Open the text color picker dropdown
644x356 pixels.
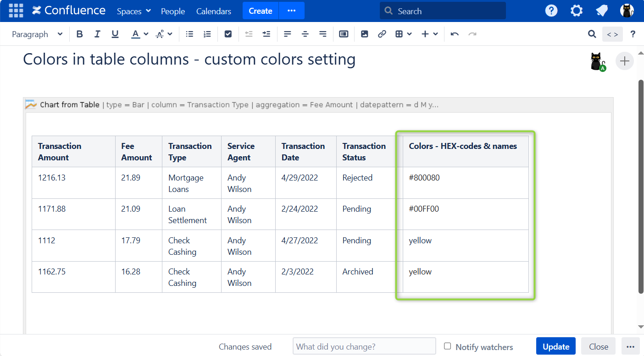pos(146,34)
